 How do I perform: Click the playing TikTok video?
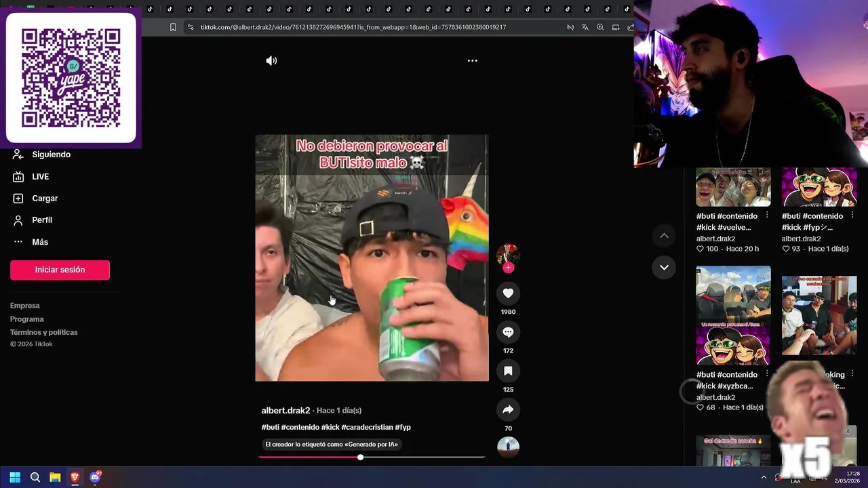point(372,258)
